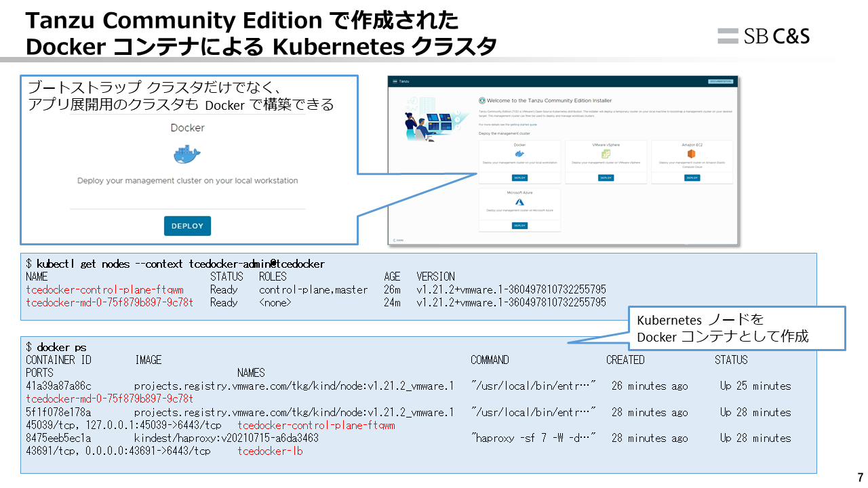Viewport: 868px width, 488px height.
Task: Click 'tcedocker-lb' container name
Action: (270, 451)
